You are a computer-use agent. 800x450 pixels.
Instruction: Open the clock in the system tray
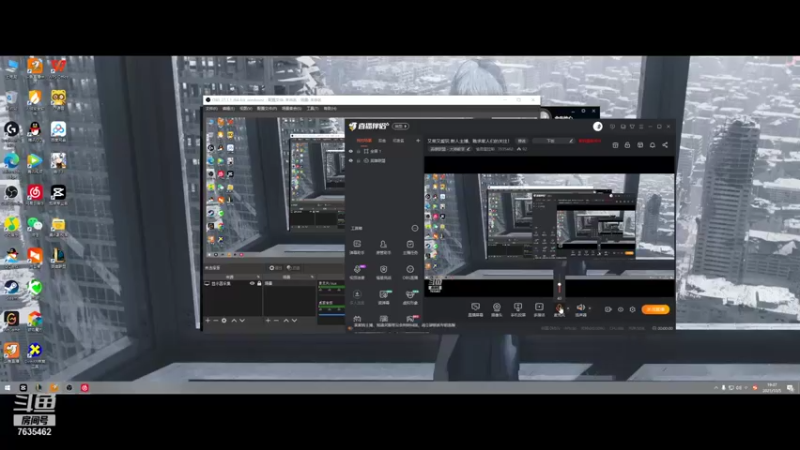(x=771, y=388)
